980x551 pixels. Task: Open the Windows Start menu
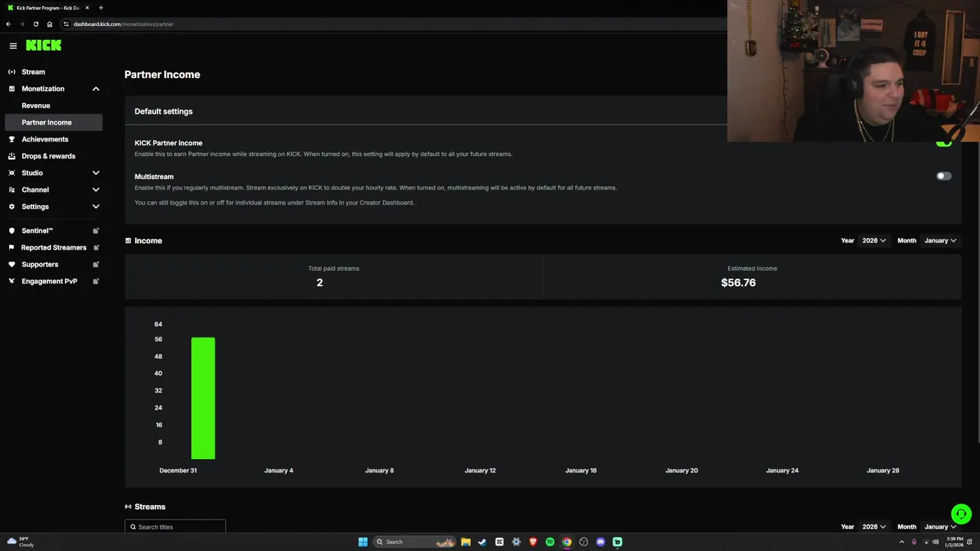363,542
